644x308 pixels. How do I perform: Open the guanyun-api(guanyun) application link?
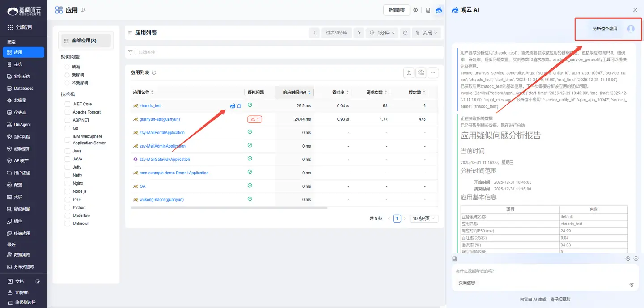(160, 119)
